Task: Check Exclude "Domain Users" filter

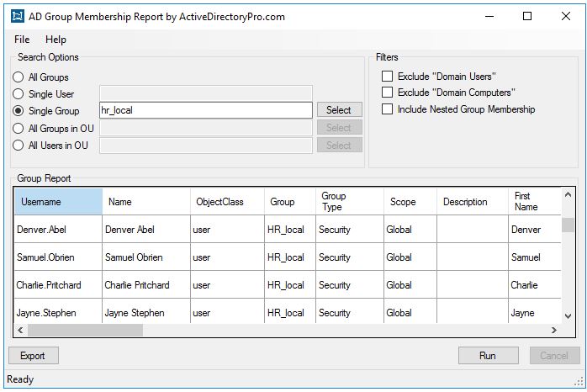Action: (387, 77)
